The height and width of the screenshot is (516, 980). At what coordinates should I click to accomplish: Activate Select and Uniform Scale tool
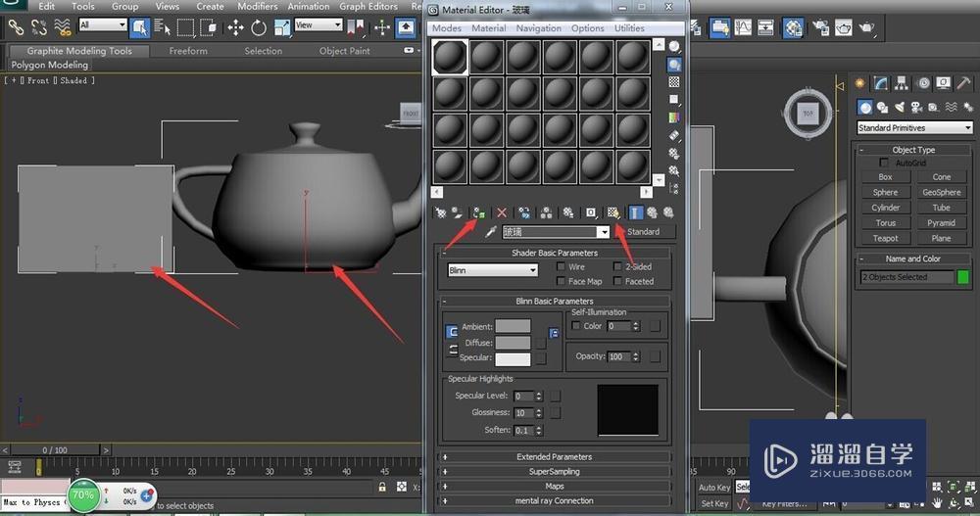pyautogui.click(x=282, y=27)
